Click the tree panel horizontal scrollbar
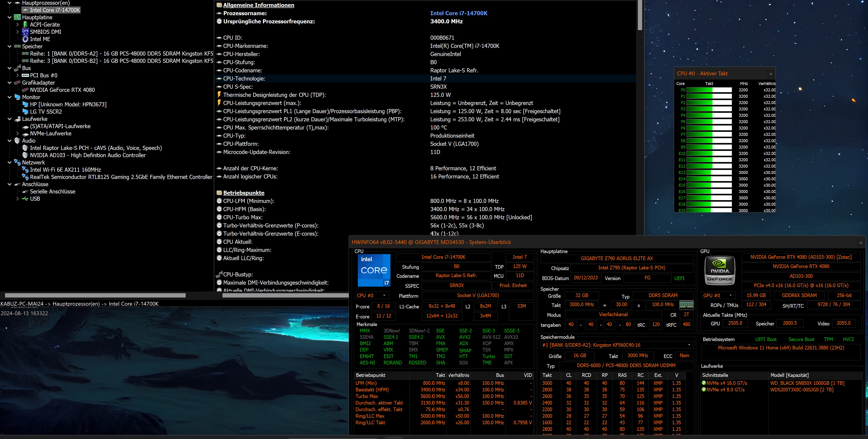The image size is (868, 439). (x=95, y=295)
